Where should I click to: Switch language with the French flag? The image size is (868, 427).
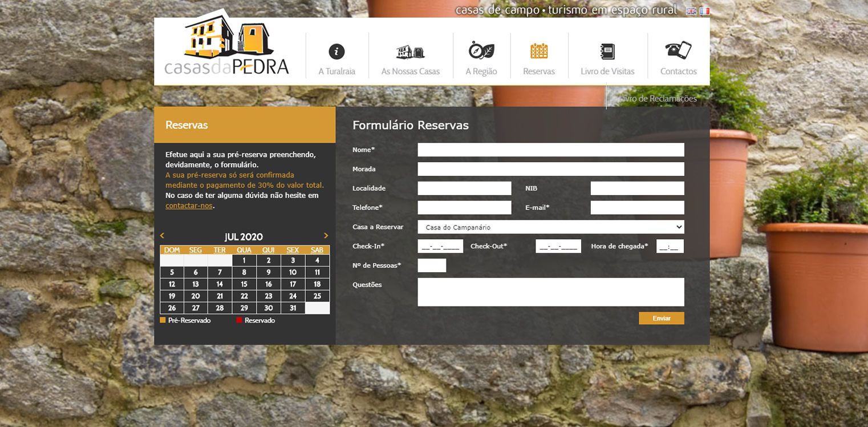[x=705, y=11]
